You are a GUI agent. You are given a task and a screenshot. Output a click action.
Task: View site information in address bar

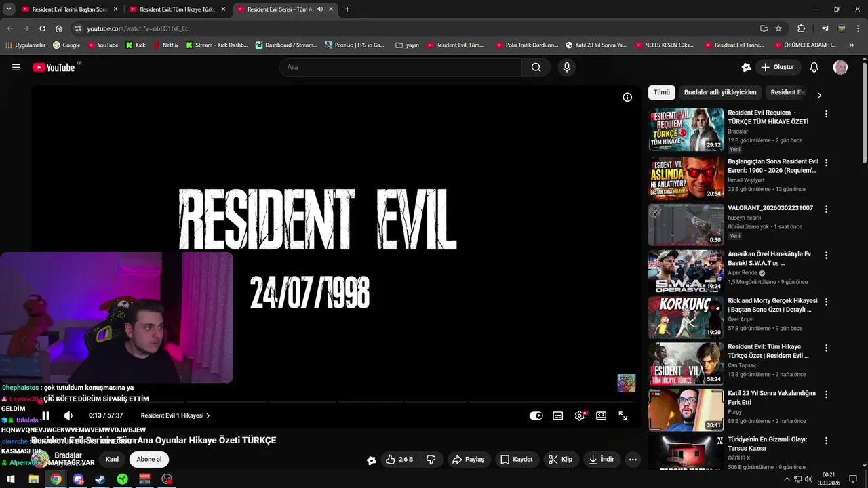(78, 28)
